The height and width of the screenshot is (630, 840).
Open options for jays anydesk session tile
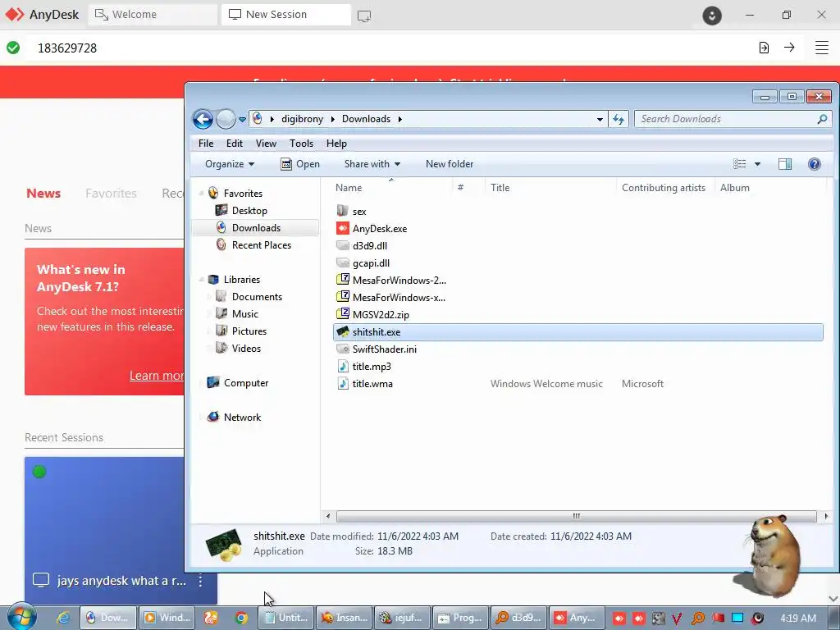(200, 580)
